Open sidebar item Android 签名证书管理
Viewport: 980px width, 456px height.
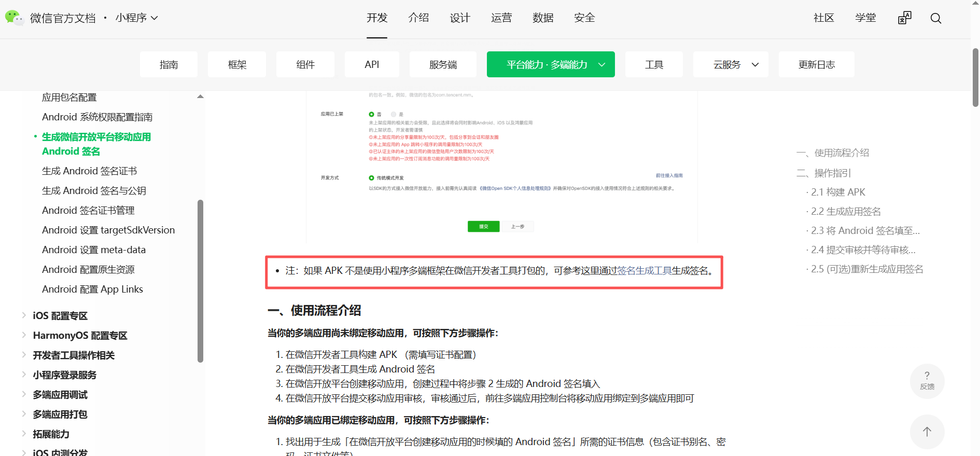[x=88, y=211]
